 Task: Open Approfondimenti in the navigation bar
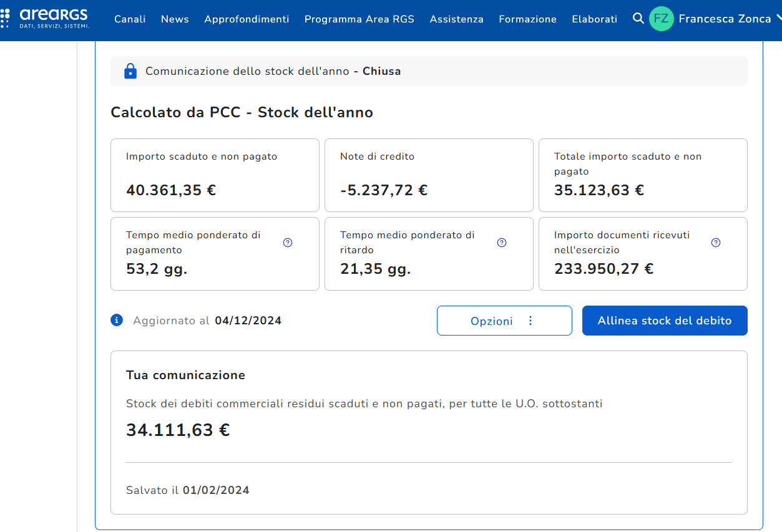click(x=247, y=19)
